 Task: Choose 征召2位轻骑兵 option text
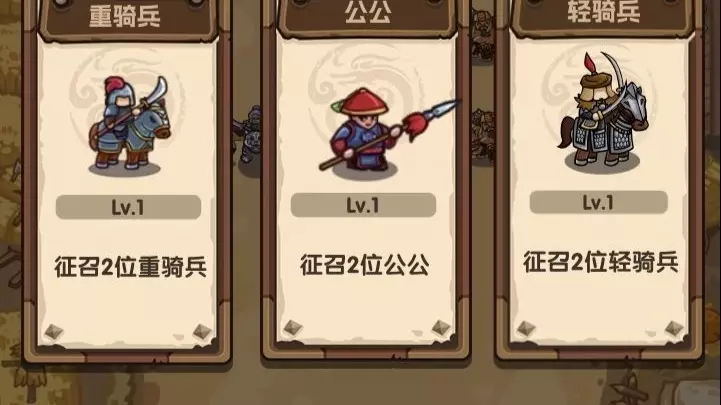click(601, 262)
